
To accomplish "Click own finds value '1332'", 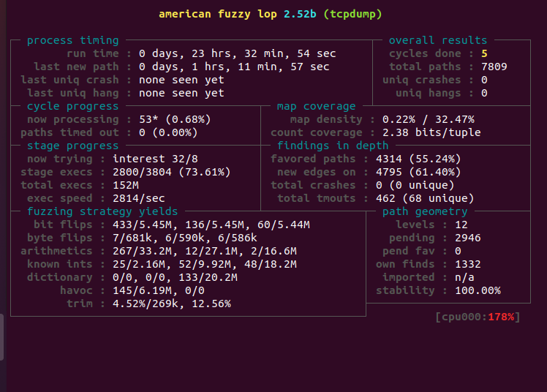I will (468, 264).
